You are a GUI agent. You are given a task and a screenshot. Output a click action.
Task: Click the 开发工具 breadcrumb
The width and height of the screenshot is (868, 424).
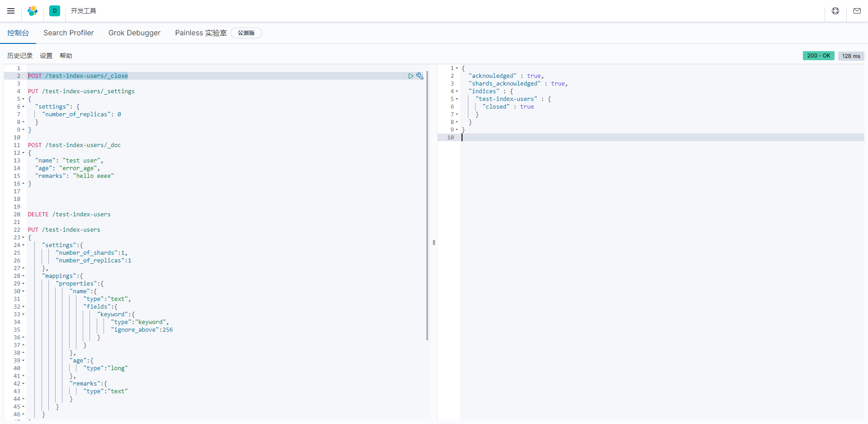coord(84,11)
